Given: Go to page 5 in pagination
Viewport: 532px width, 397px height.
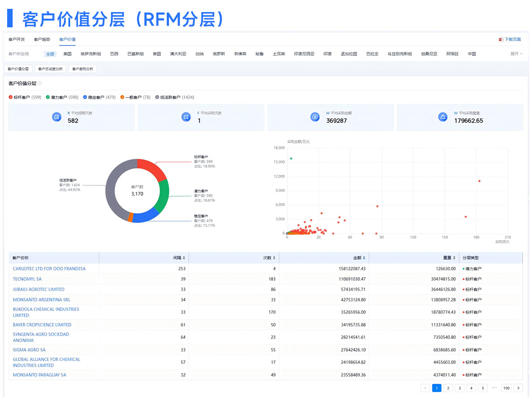Looking at the screenshot, I should coord(483,388).
